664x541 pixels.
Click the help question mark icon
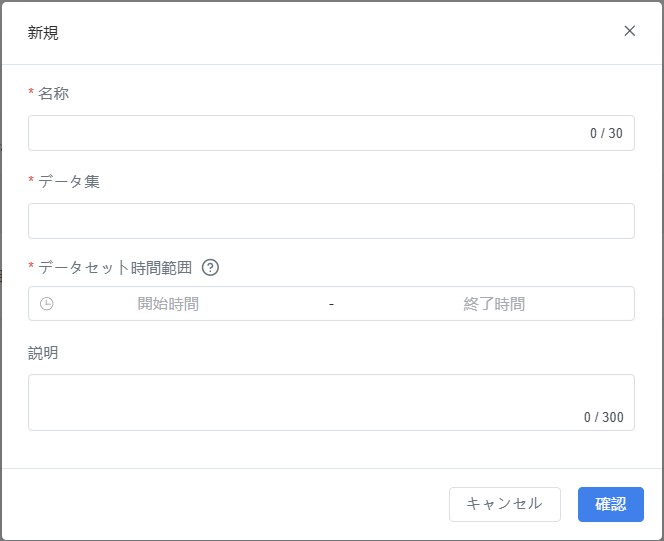click(x=210, y=268)
